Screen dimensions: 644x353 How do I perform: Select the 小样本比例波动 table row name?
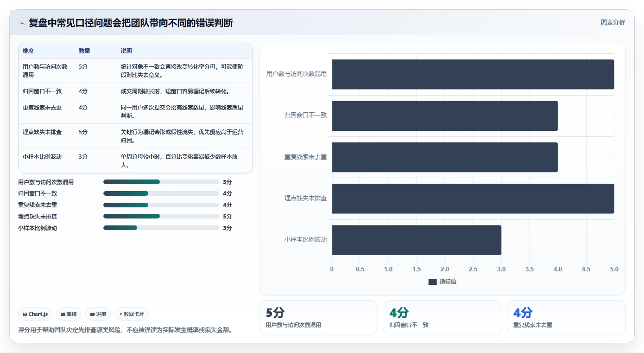coord(42,157)
